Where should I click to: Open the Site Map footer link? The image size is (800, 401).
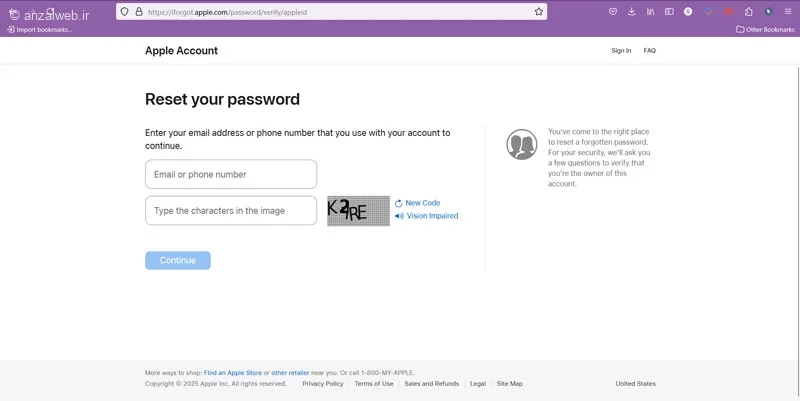click(510, 384)
